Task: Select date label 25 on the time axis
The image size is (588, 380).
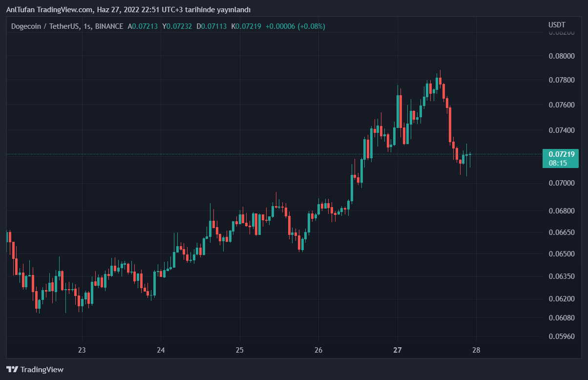Action: point(239,350)
